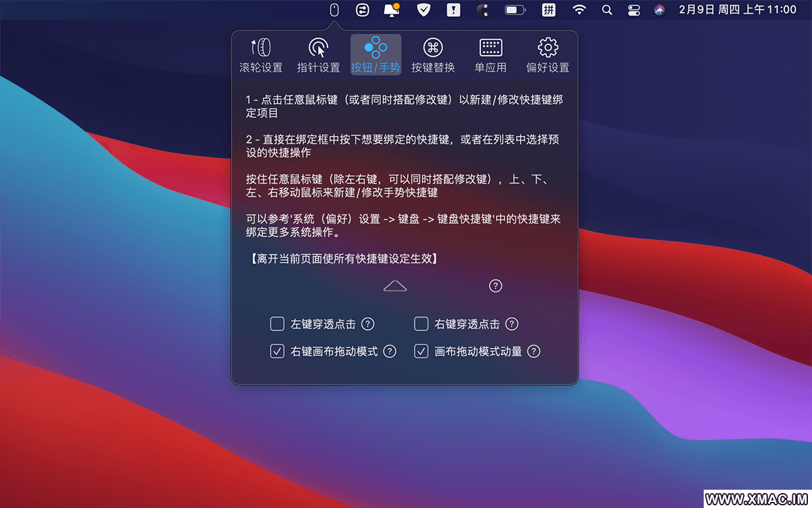Screen dimensions: 812x508
Task: Click the instruction text starting with '2 - 直接在绑定框中'
Action: click(x=404, y=146)
